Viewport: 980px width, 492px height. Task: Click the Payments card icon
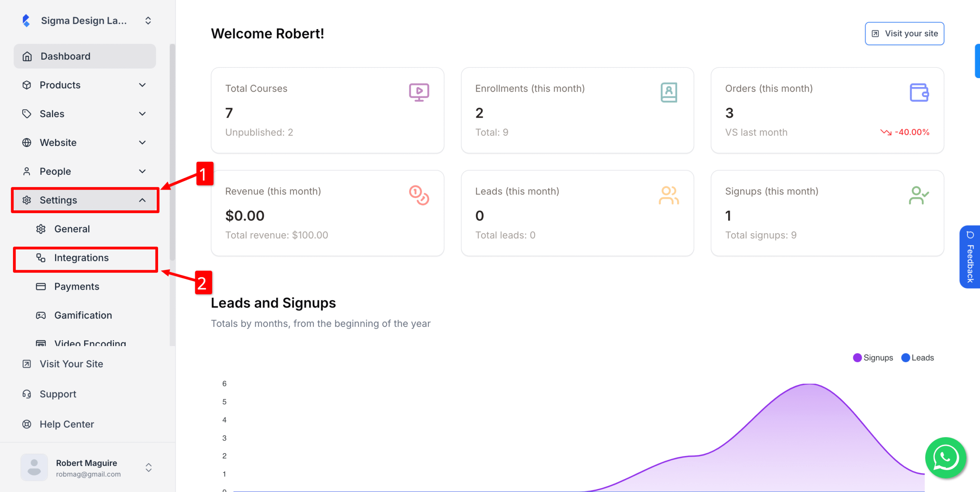click(41, 286)
